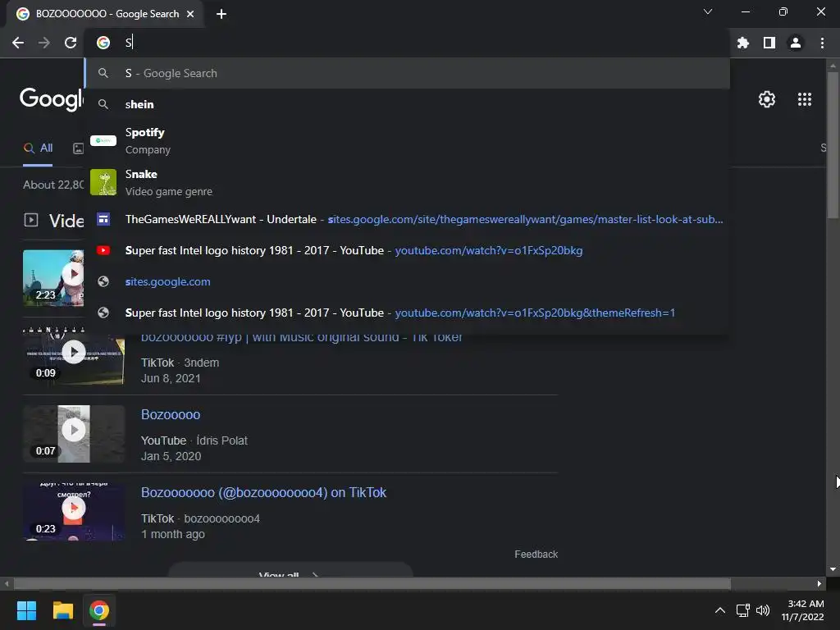The height and width of the screenshot is (630, 840).
Task: Reload the current page
Action: (71, 43)
